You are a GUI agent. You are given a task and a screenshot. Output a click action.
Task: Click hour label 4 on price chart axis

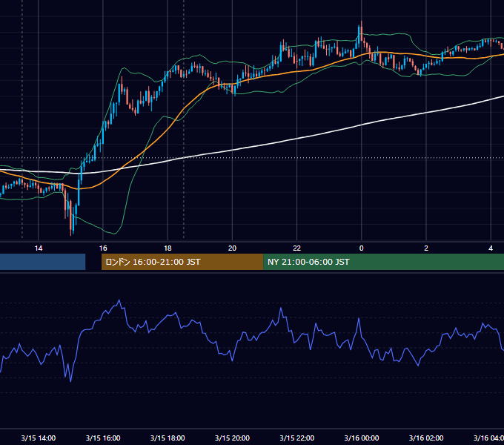click(x=491, y=248)
